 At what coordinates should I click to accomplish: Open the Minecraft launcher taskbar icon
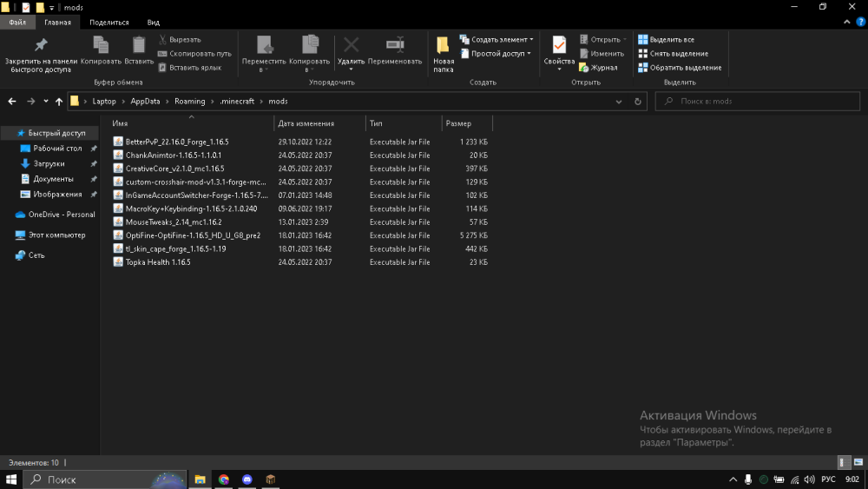point(270,479)
